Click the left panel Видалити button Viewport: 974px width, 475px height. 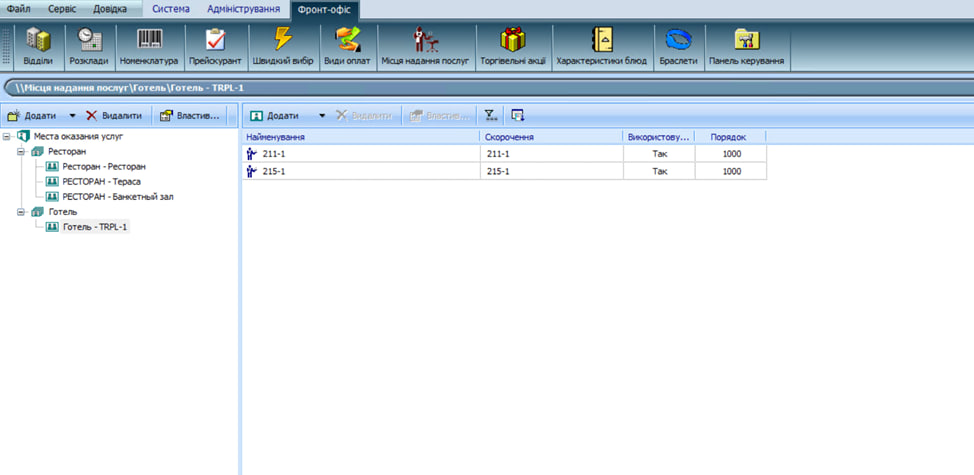click(x=114, y=116)
